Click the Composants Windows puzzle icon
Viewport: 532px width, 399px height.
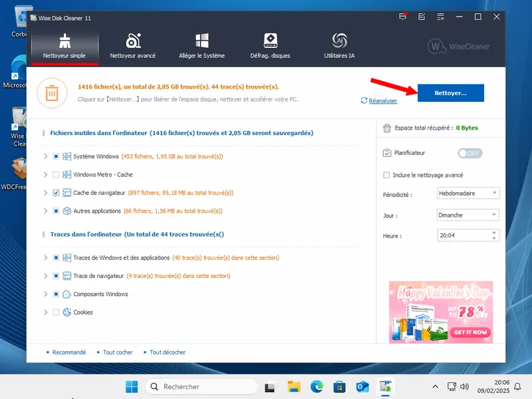[67, 294]
